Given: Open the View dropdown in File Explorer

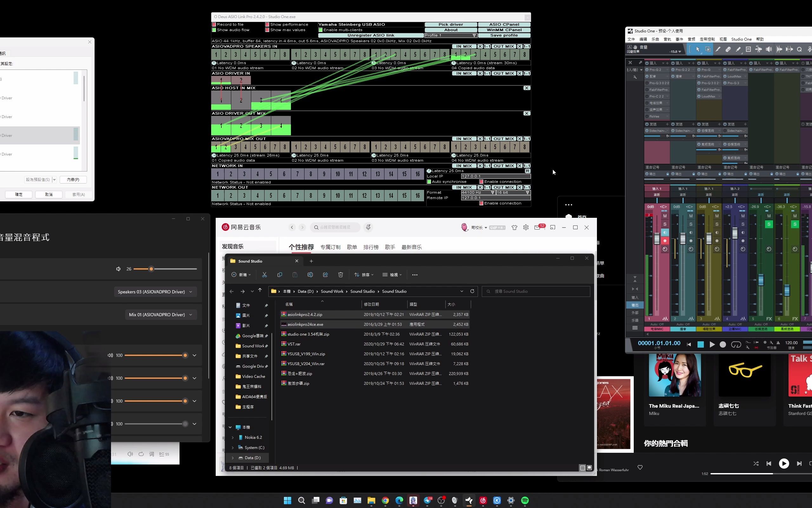Looking at the screenshot, I should pyautogui.click(x=392, y=275).
